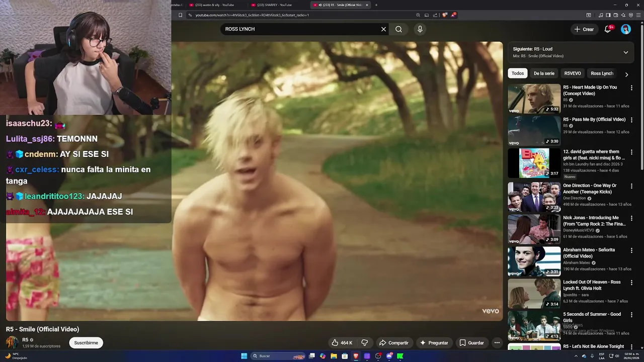
Task: Bookmark page with the bookmark icon
Action: (180, 15)
